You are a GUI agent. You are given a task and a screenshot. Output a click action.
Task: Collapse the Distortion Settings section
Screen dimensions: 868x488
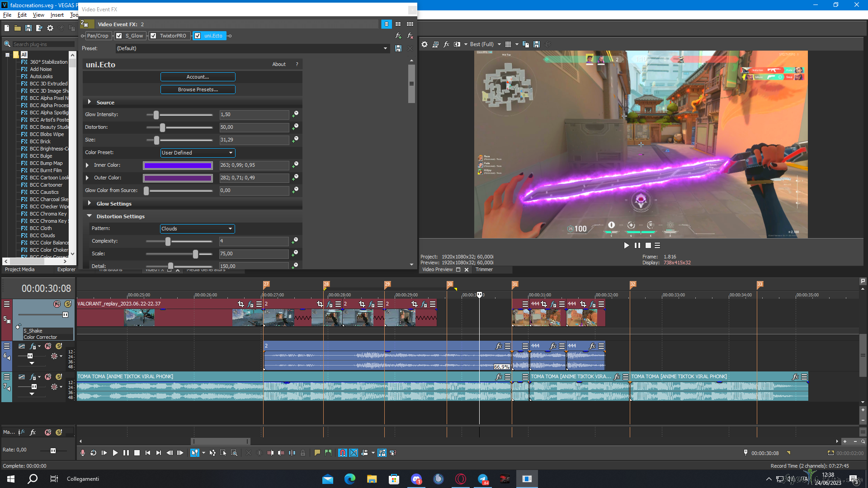point(90,216)
